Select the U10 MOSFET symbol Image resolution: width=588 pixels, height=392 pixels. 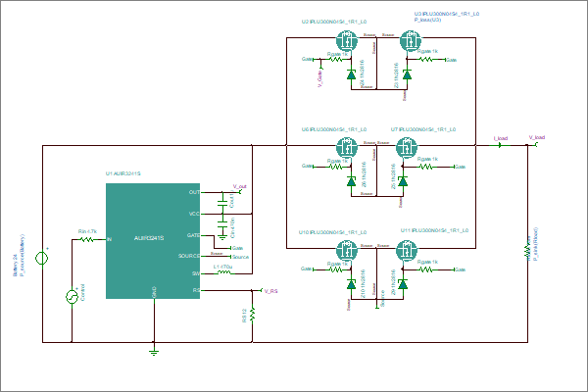[347, 250]
